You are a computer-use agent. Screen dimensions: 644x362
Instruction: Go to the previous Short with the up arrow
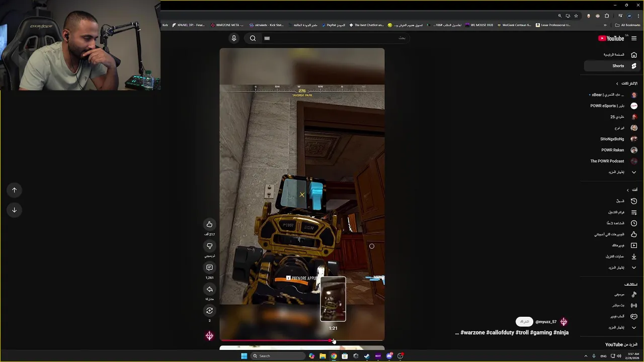[14, 190]
